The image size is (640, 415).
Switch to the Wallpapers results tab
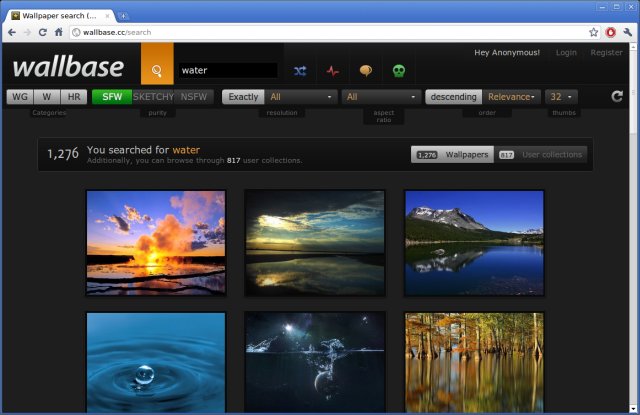tap(452, 155)
